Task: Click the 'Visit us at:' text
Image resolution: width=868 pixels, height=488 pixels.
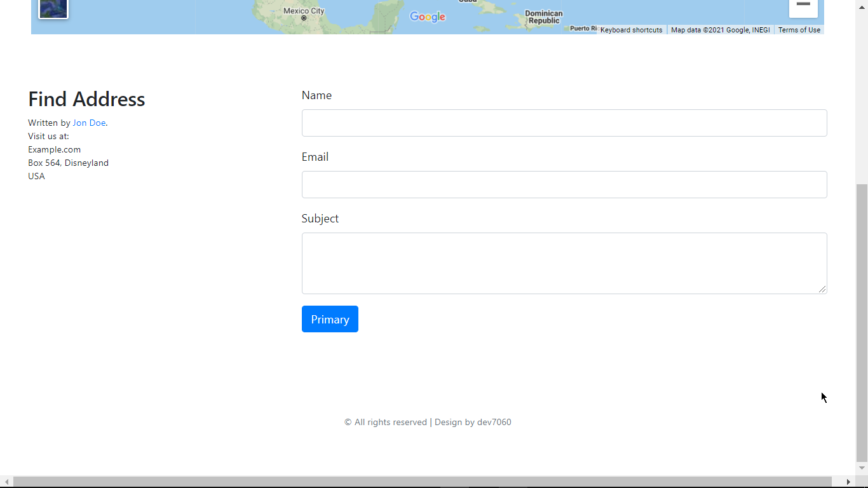Action: coord(48,136)
